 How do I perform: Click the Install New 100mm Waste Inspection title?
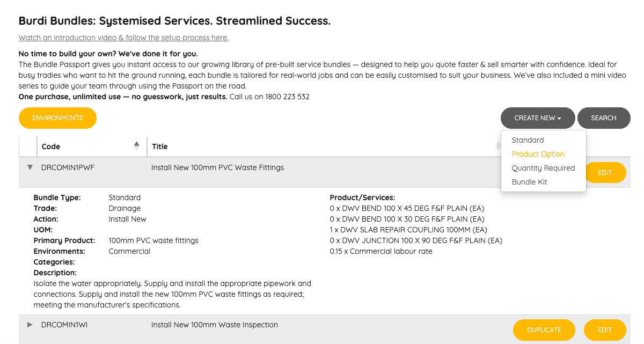click(215, 325)
